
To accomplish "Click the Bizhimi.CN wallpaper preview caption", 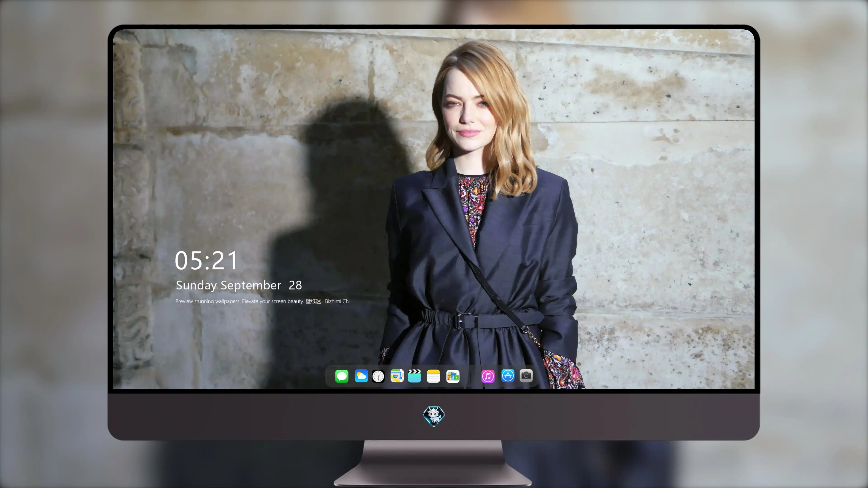I will coord(262,301).
